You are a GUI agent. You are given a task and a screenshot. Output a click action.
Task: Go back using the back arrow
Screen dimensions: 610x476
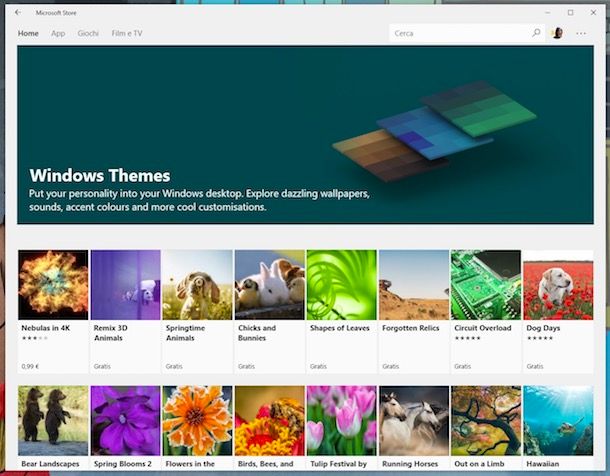coord(18,12)
